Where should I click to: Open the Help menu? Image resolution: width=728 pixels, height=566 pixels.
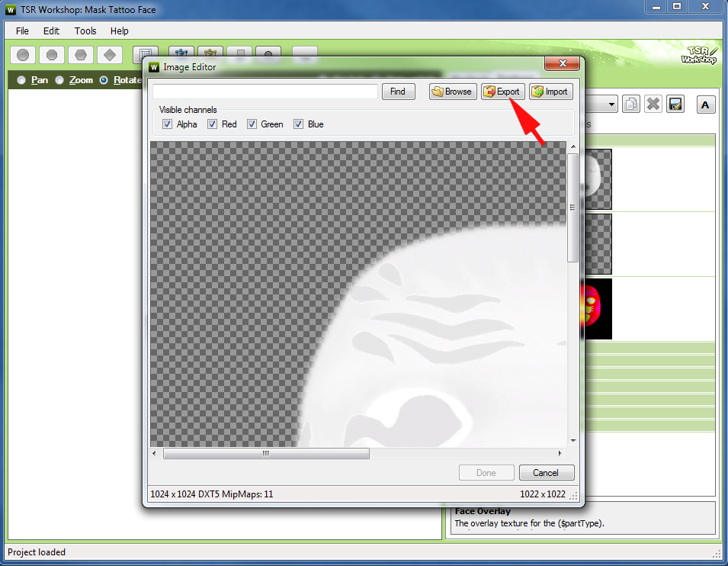coord(120,31)
